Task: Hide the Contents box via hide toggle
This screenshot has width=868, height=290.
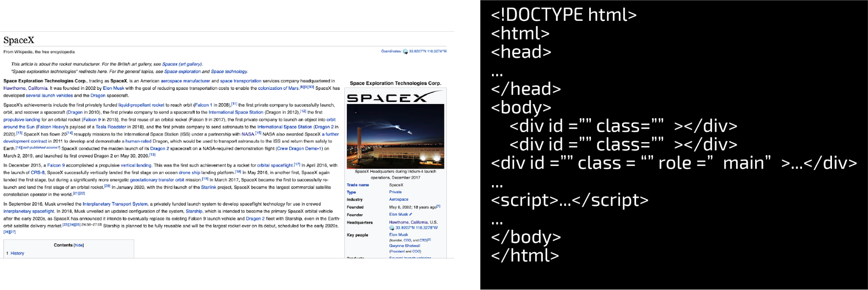Action: tap(79, 245)
